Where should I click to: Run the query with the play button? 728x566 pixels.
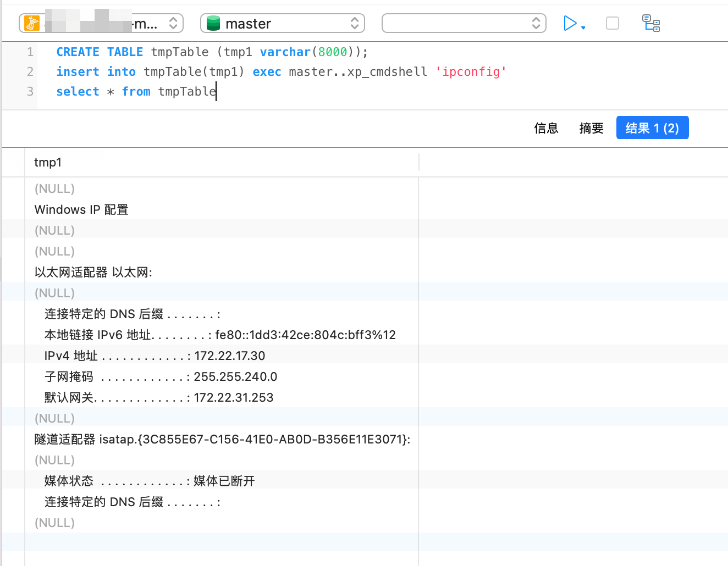coord(570,23)
